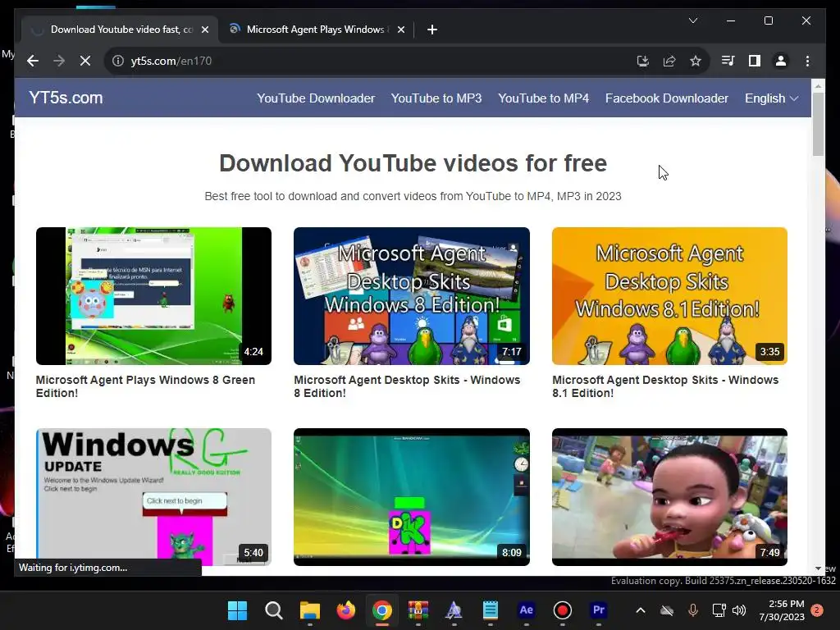This screenshot has width=840, height=630.
Task: Open the Chrome three-dot menu
Action: [807, 61]
